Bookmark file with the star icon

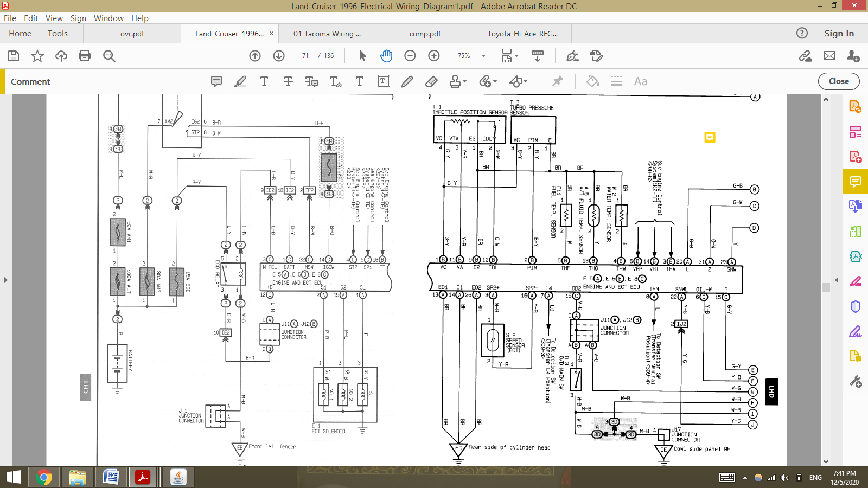pyautogui.click(x=37, y=56)
